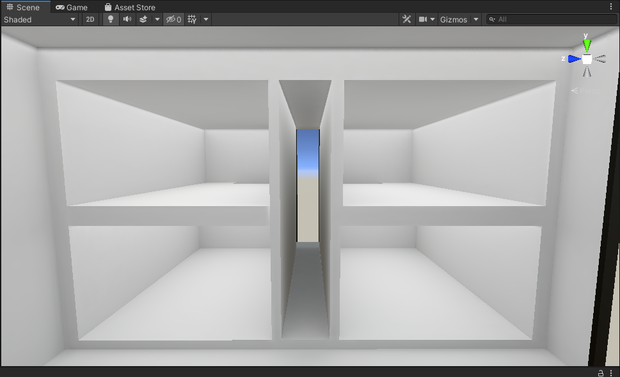
Task: Toggle scene effects with the layers-star icon
Action: pos(144,19)
